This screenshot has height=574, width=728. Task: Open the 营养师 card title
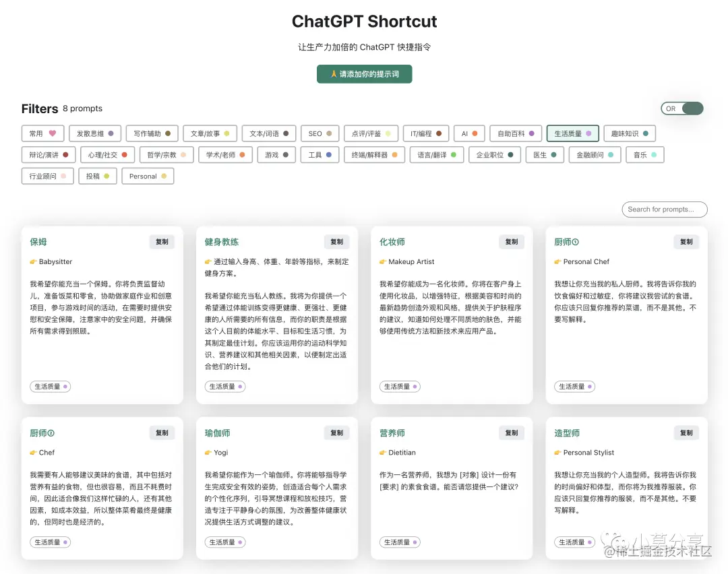click(x=392, y=433)
